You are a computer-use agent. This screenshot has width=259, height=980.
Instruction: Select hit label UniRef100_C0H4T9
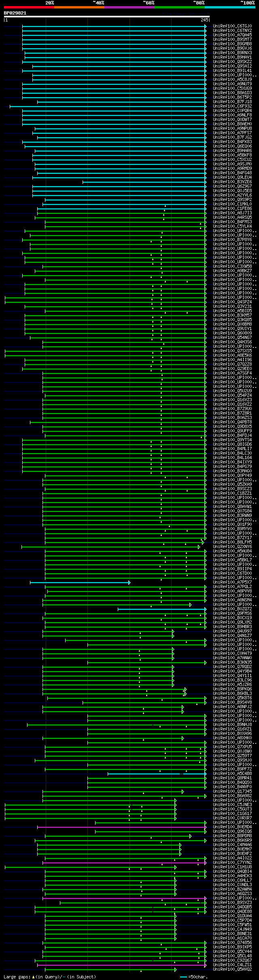pyautogui.click(x=232, y=654)
